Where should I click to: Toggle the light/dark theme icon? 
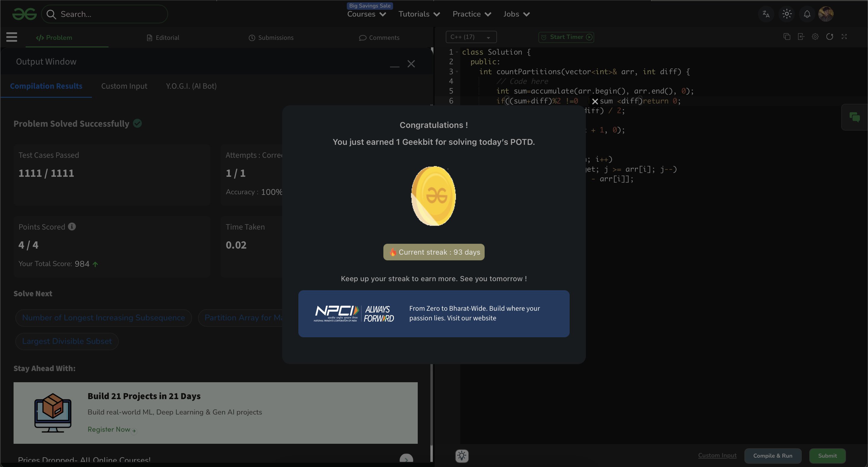point(787,14)
